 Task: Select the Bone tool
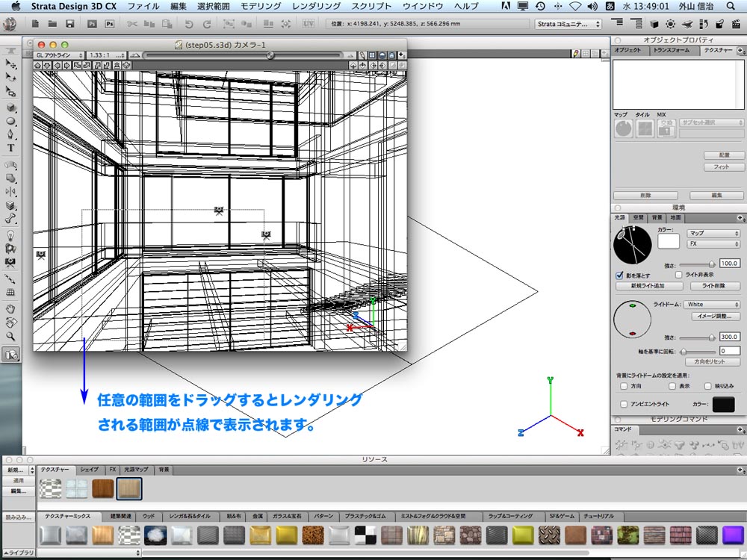tap(10, 219)
